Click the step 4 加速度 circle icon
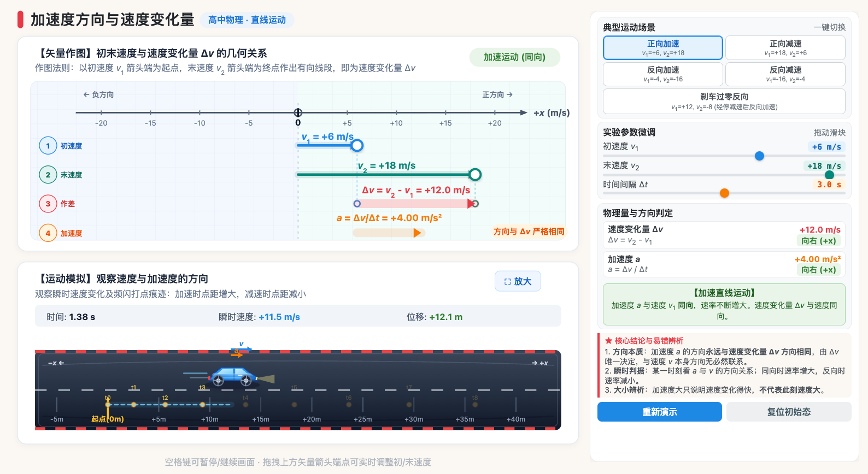Image resolution: width=868 pixels, height=474 pixels. tap(48, 233)
